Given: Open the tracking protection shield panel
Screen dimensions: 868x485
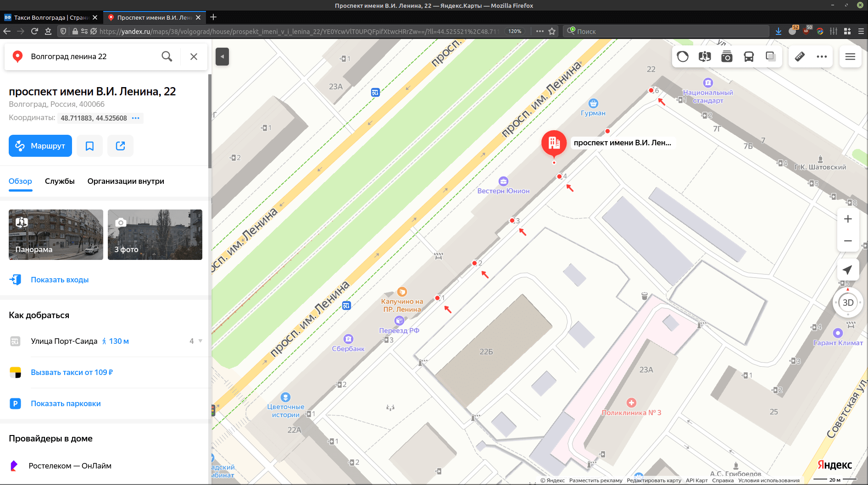Looking at the screenshot, I should (x=63, y=31).
